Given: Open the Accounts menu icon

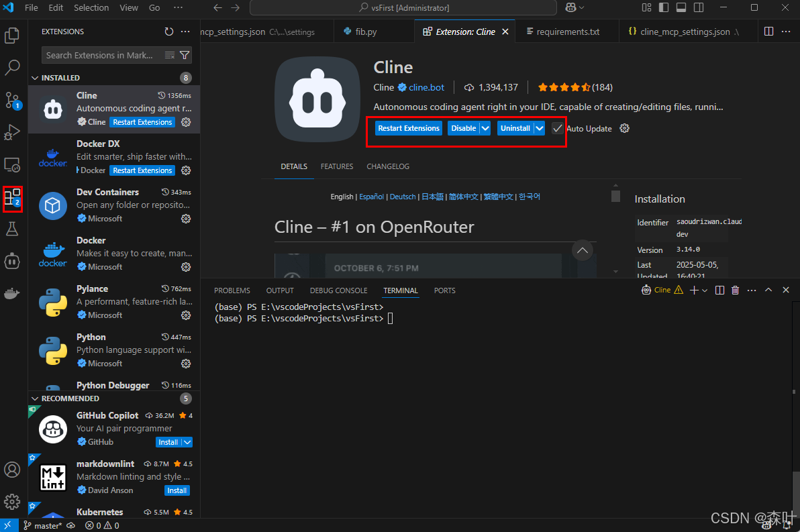Looking at the screenshot, I should point(12,469).
